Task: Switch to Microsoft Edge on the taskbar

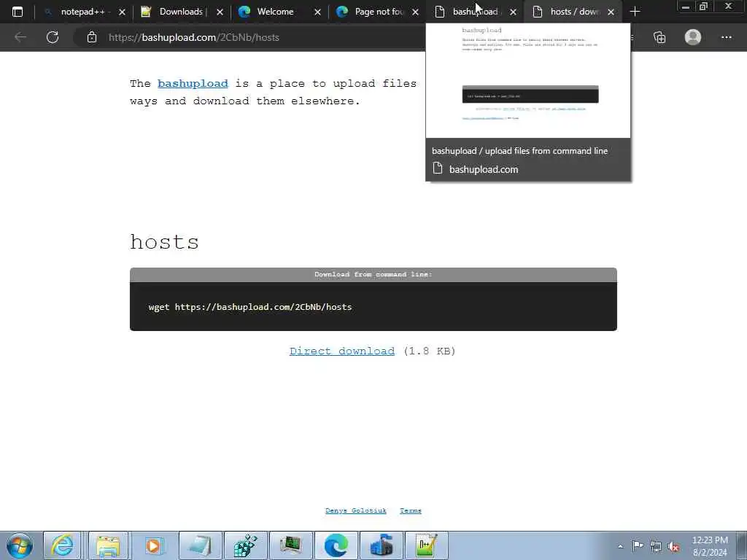Action: (x=336, y=545)
